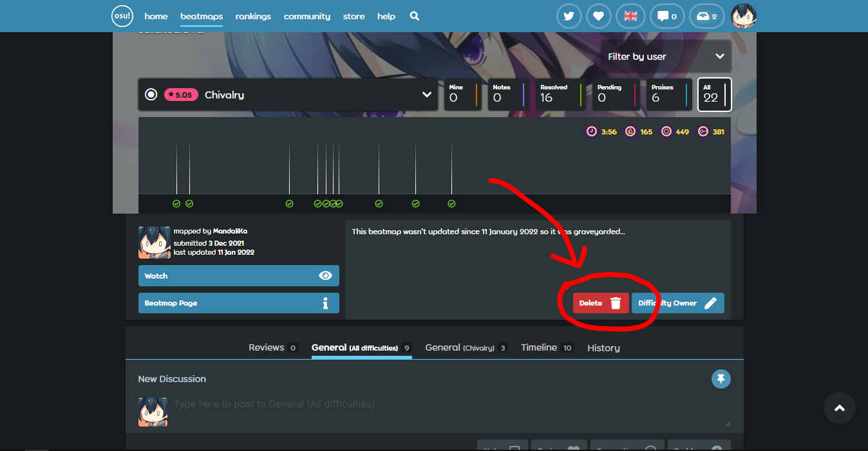Image resolution: width=868 pixels, height=451 pixels.
Task: Click the trash icon on Delete button
Action: click(x=616, y=303)
